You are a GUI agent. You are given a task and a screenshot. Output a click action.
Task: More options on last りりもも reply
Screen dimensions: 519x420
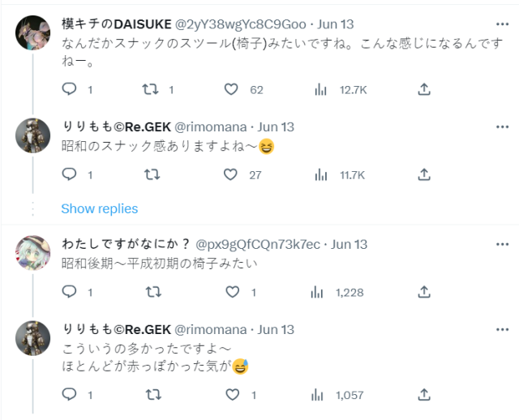pyautogui.click(x=503, y=330)
